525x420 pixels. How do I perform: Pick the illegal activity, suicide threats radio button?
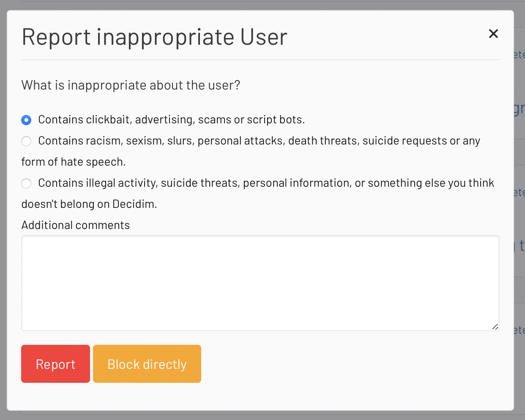(26, 183)
